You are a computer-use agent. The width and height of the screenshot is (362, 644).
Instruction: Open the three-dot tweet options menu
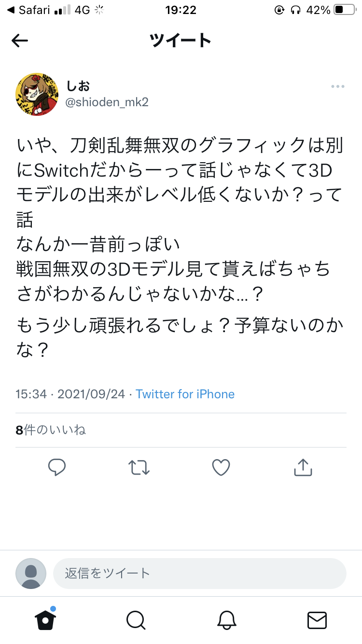[x=338, y=86]
